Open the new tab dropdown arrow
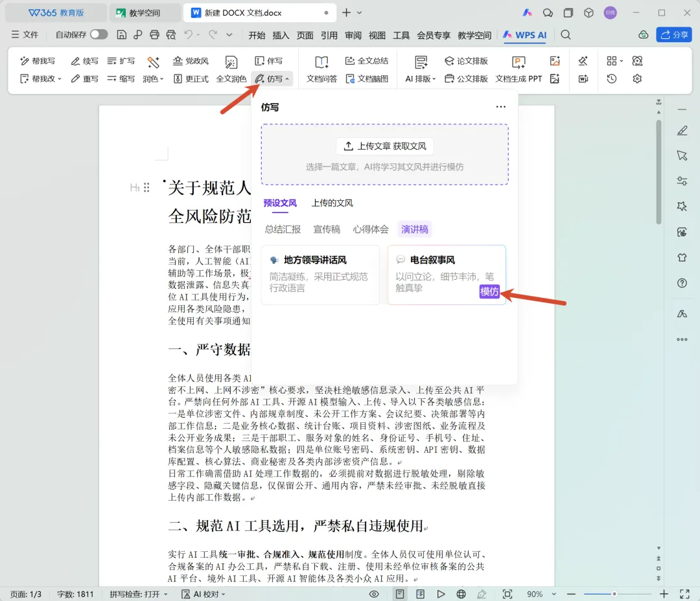This screenshot has height=601, width=700. pos(359,13)
